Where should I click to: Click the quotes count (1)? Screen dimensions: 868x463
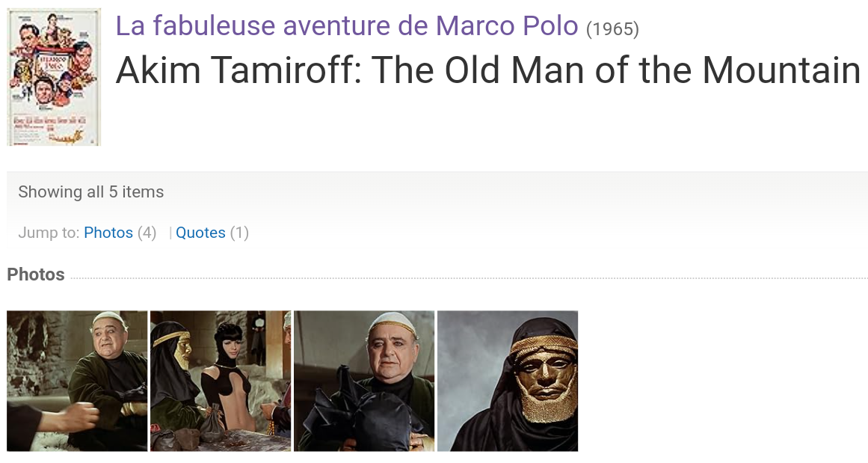(x=239, y=233)
